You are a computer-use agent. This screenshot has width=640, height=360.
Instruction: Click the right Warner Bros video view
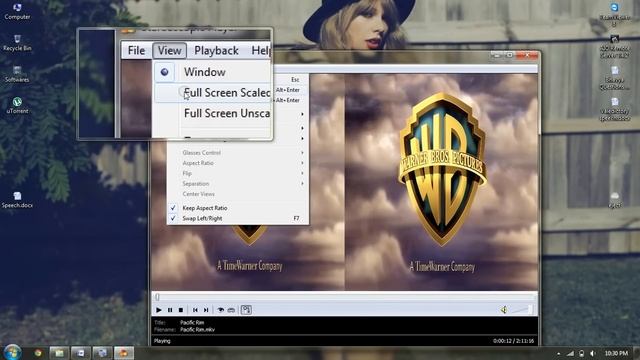(442, 182)
